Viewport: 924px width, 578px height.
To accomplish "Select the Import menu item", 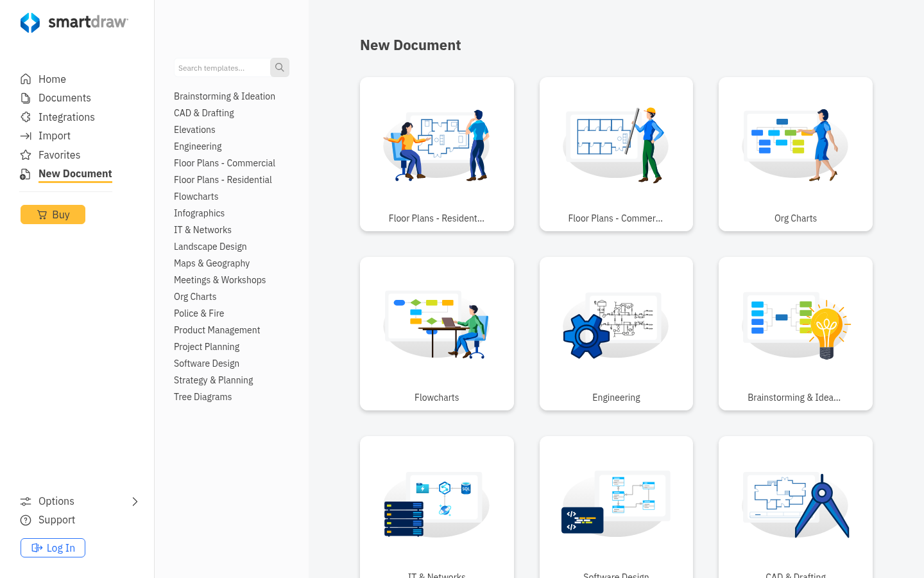I will click(x=55, y=136).
